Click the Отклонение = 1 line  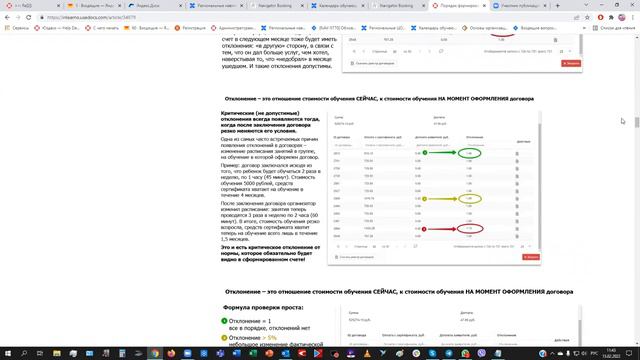[249, 321]
